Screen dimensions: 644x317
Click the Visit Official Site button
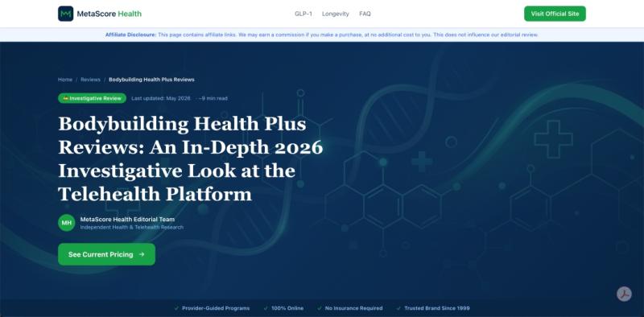(555, 14)
